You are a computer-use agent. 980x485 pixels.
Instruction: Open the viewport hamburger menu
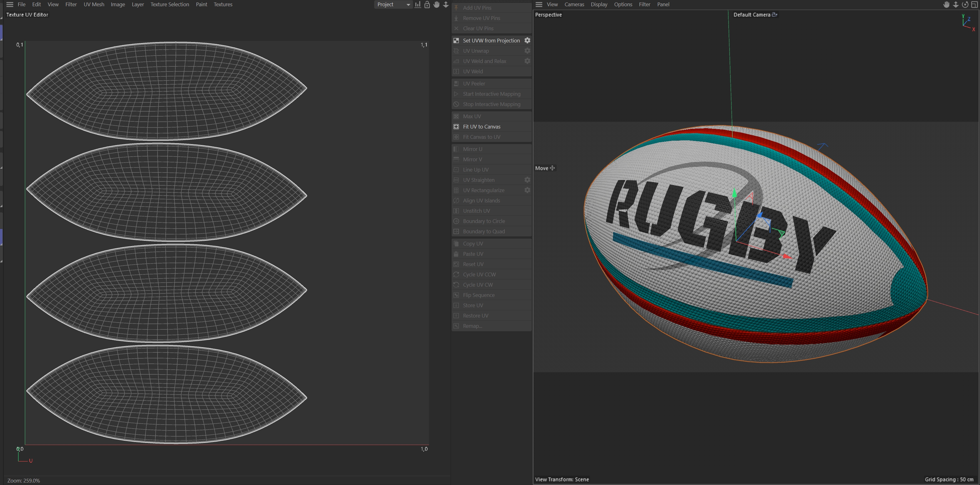click(x=539, y=5)
